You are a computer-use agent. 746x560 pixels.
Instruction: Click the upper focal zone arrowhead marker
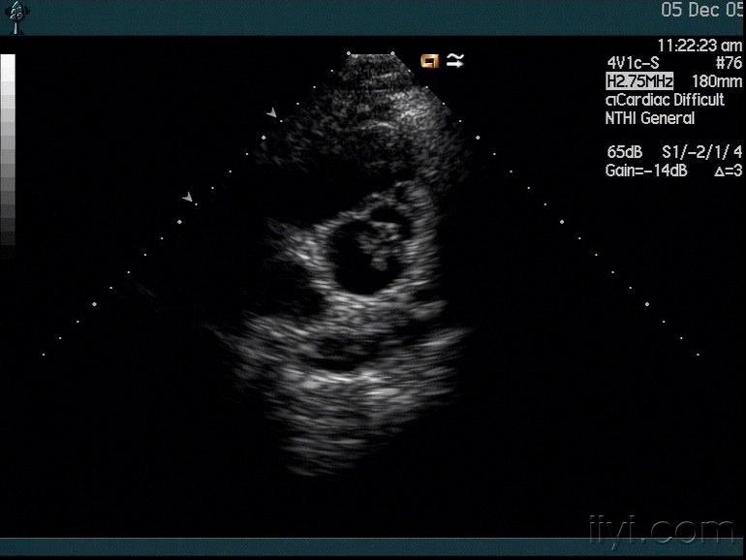(x=271, y=112)
